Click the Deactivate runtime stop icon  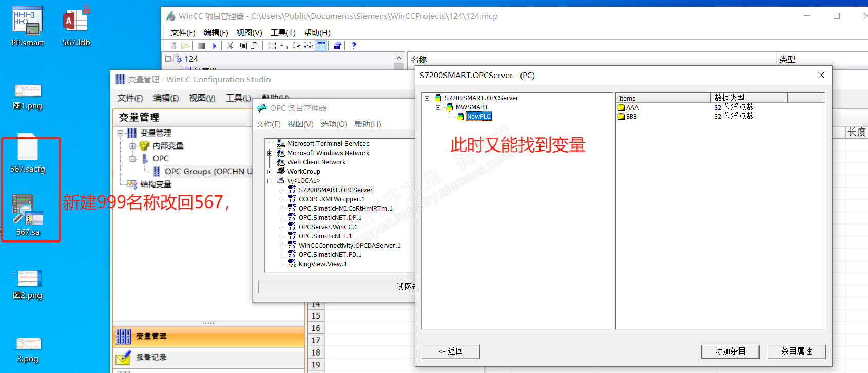pos(202,46)
